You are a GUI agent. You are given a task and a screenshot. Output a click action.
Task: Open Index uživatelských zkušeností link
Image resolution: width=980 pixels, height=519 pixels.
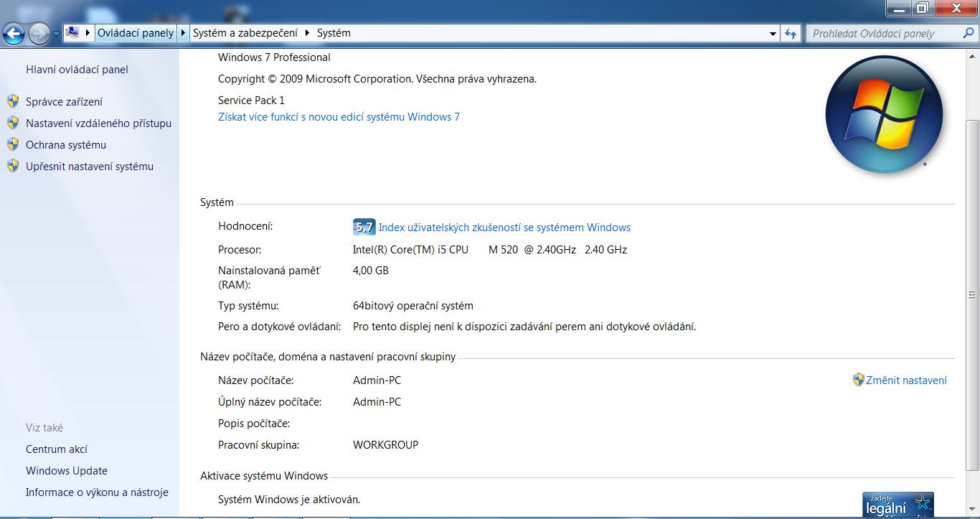(x=504, y=228)
